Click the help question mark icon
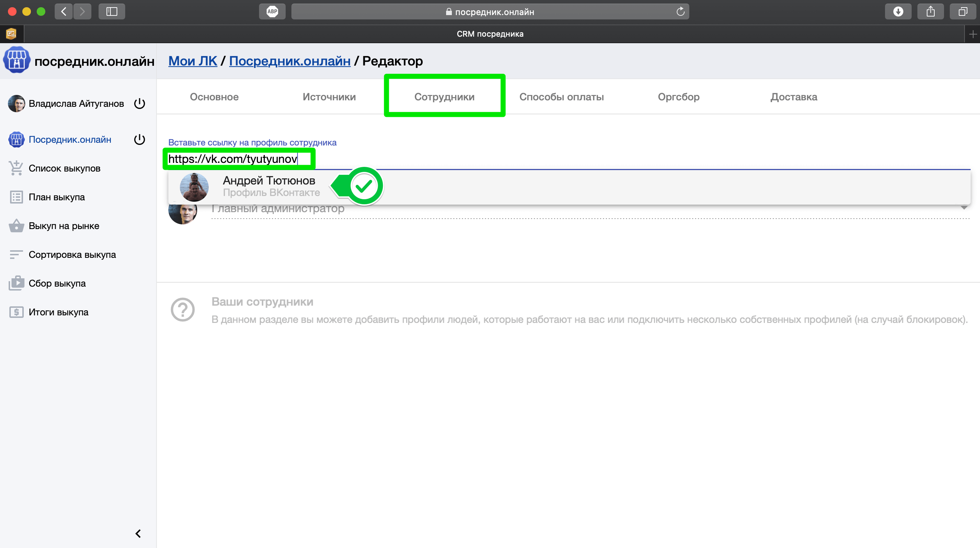 point(183,310)
